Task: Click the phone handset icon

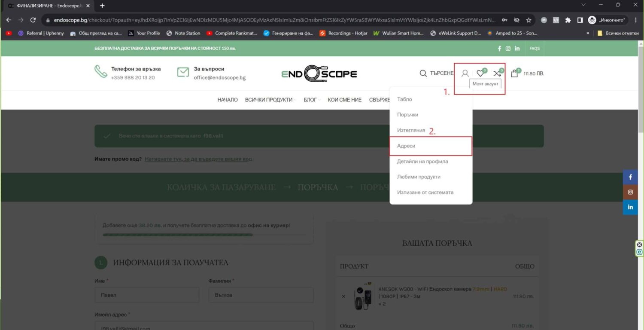Action: (101, 71)
